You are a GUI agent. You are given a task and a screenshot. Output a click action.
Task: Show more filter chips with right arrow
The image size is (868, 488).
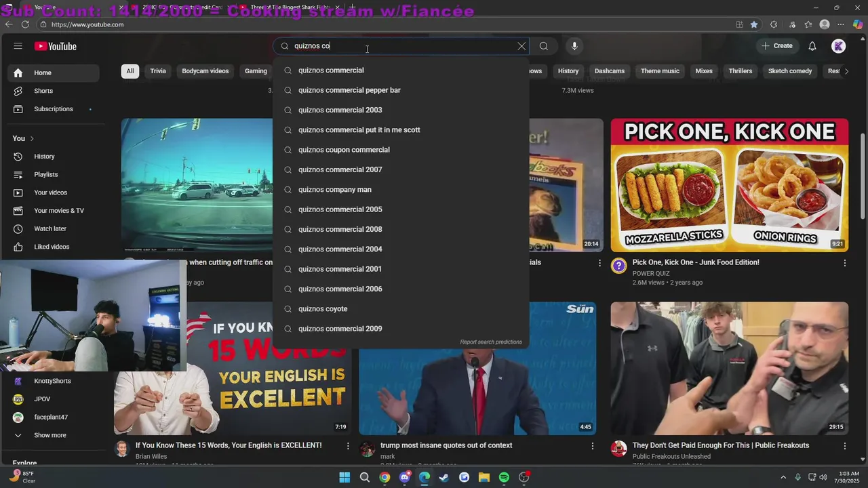(x=846, y=71)
